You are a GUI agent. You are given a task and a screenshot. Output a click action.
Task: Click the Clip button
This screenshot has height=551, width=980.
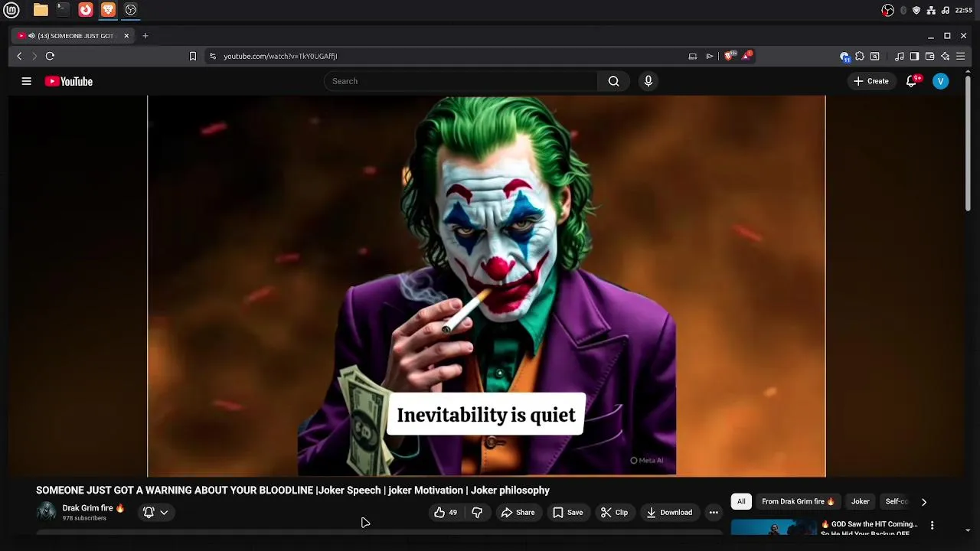614,513
